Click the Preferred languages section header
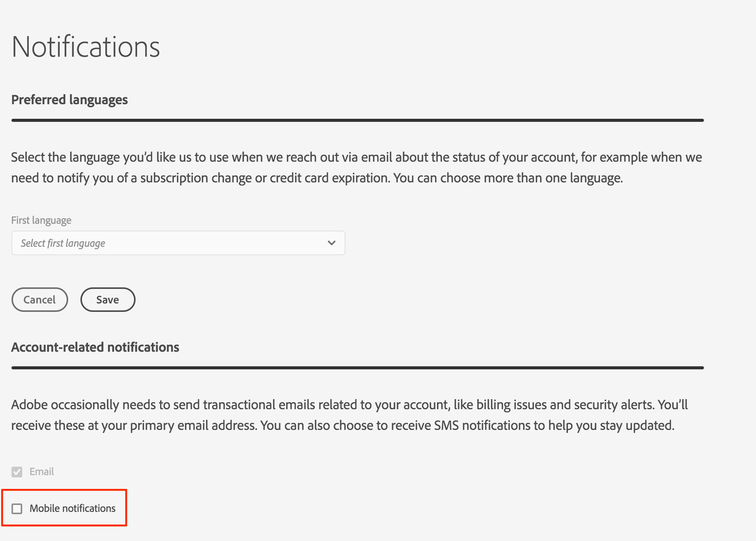This screenshot has height=541, width=756. tap(69, 100)
